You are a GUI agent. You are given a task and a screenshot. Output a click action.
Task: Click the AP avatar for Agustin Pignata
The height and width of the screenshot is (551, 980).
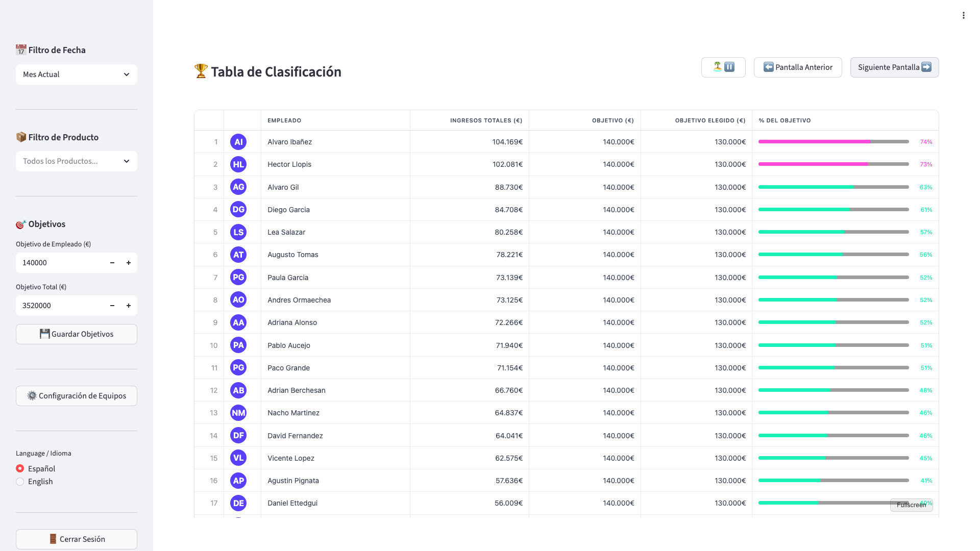point(238,481)
